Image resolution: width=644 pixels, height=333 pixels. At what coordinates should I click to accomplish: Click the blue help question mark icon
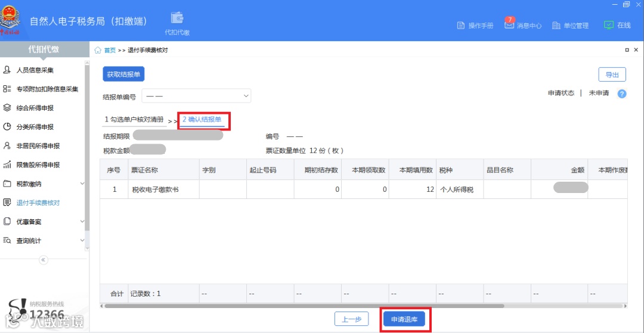pyautogui.click(x=622, y=94)
